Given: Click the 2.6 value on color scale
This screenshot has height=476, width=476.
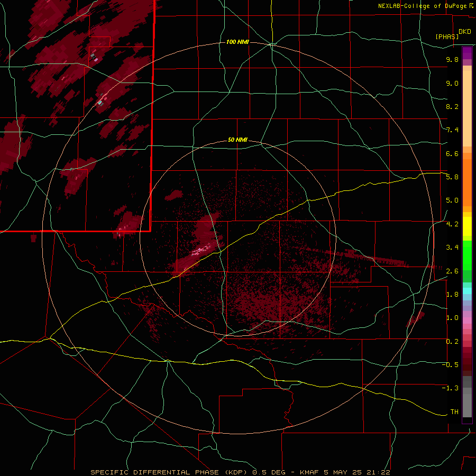Looking at the screenshot, I should [x=452, y=271].
